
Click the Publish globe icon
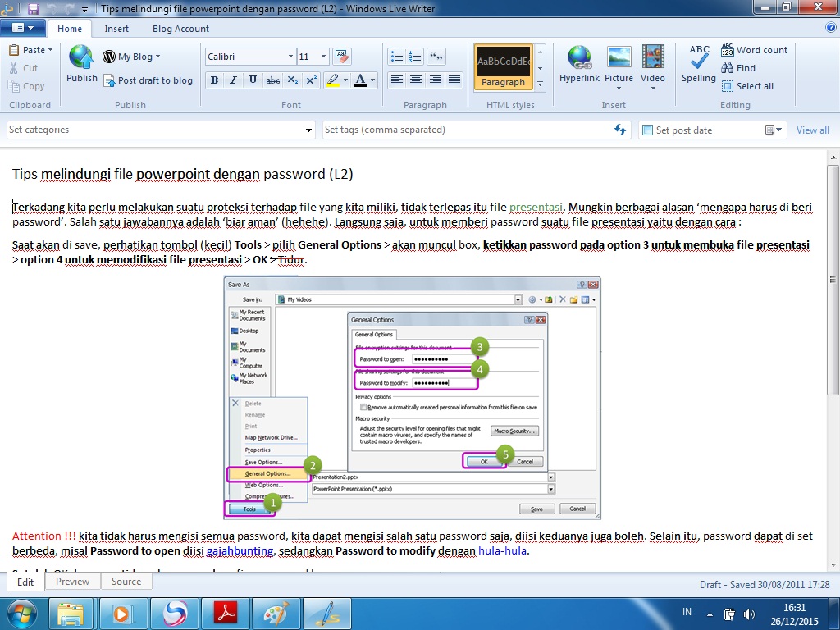point(81,57)
